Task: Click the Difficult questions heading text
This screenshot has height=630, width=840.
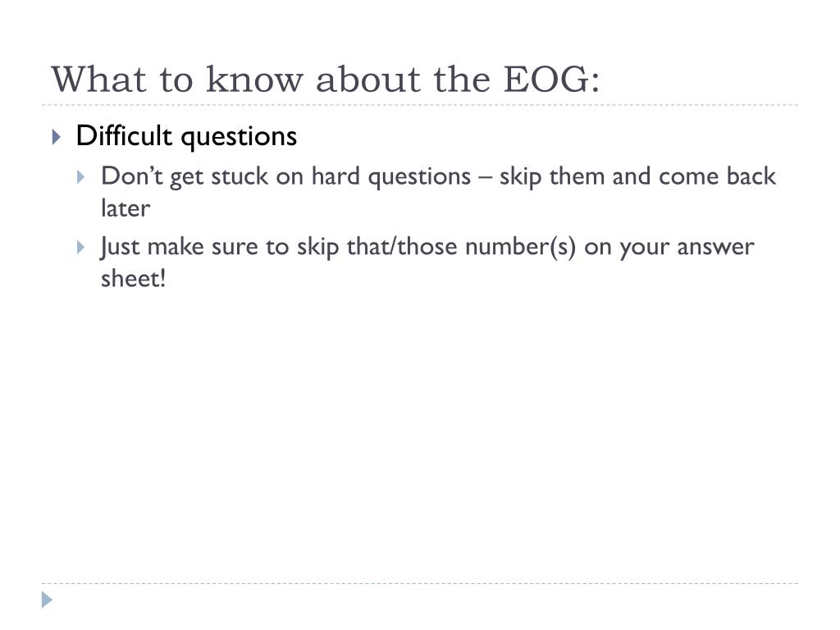Action: pyautogui.click(x=186, y=136)
